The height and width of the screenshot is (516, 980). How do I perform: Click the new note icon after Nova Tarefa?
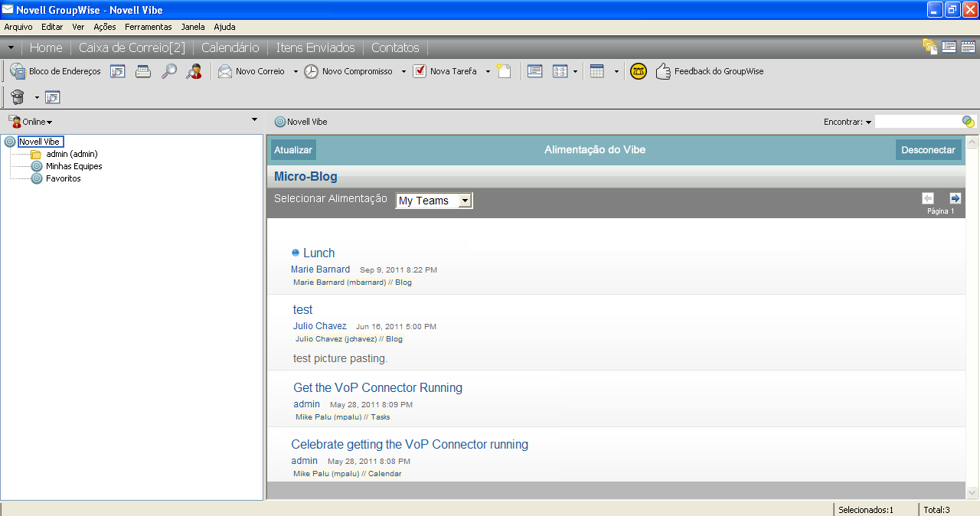504,71
